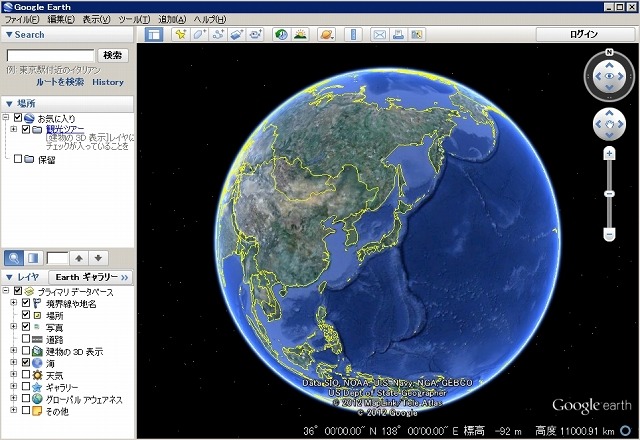
Task: Record a tour with the camera icon
Action: click(x=256, y=35)
